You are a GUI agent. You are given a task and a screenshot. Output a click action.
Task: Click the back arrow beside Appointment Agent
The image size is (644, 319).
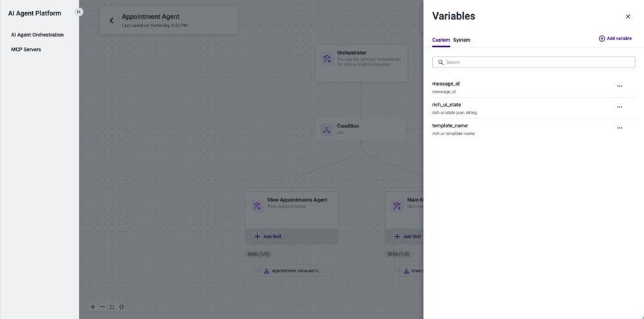[111, 21]
